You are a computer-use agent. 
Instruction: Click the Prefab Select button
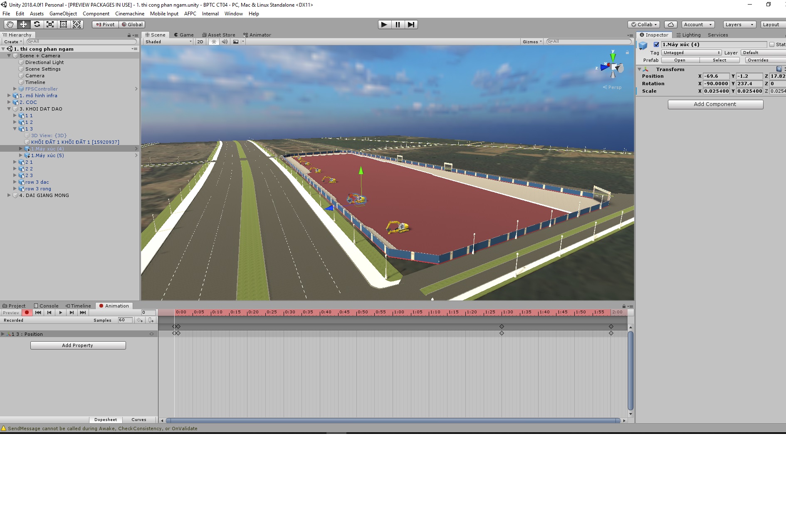point(719,60)
